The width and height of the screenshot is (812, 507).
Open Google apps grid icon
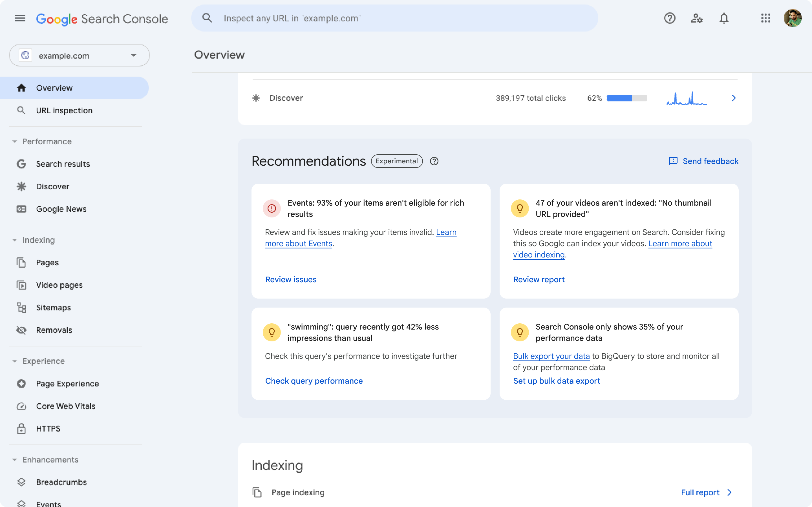[766, 18]
